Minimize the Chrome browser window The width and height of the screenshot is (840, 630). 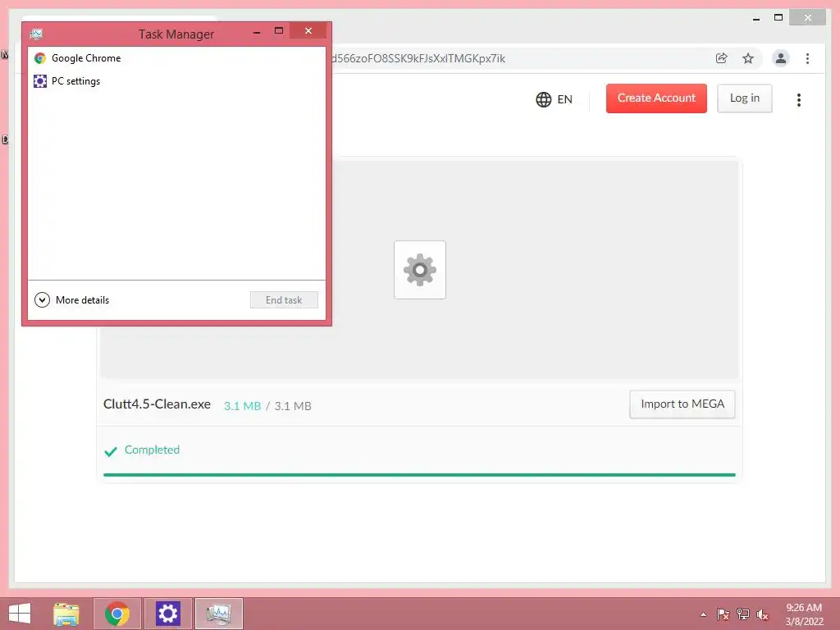[756, 18]
